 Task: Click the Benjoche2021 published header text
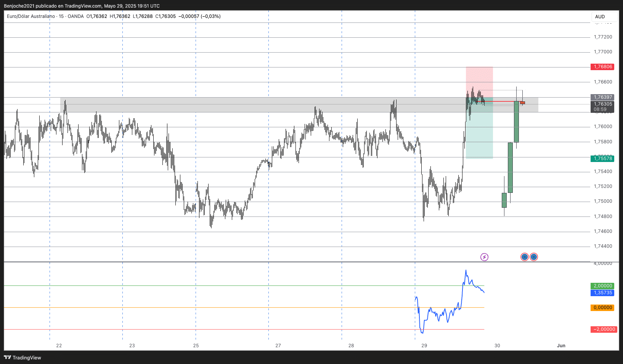[x=82, y=6]
